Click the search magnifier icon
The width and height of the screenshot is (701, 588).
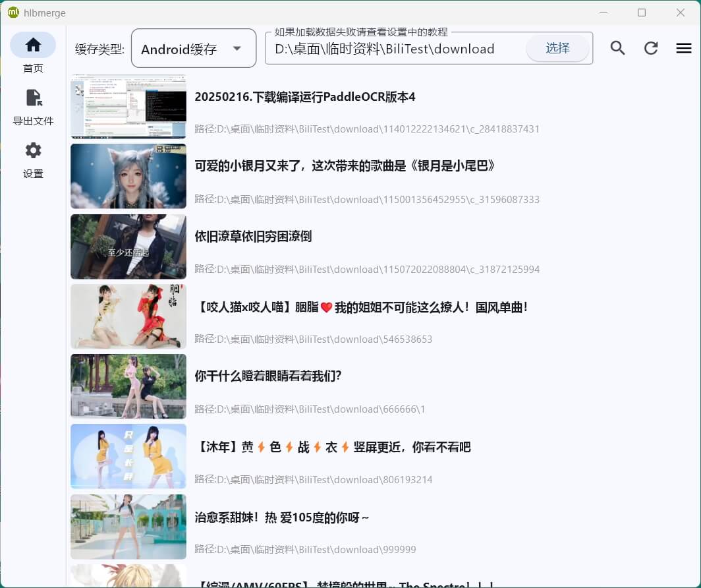click(617, 48)
